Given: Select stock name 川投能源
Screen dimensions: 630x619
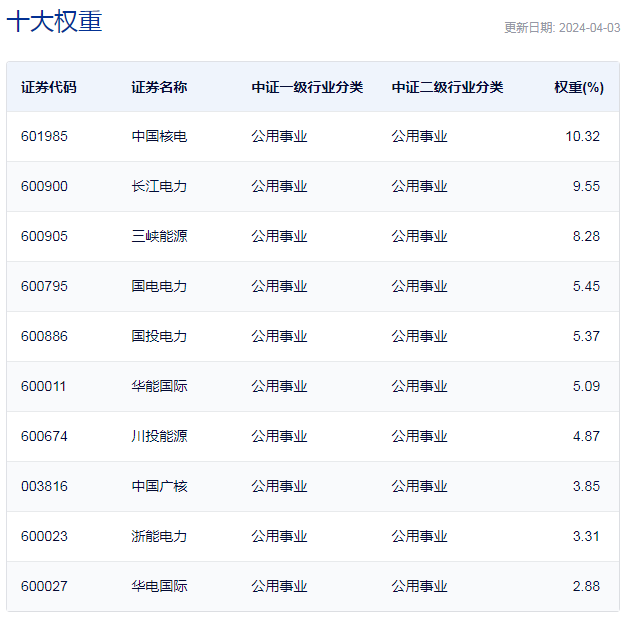Looking at the screenshot, I should coord(159,436).
